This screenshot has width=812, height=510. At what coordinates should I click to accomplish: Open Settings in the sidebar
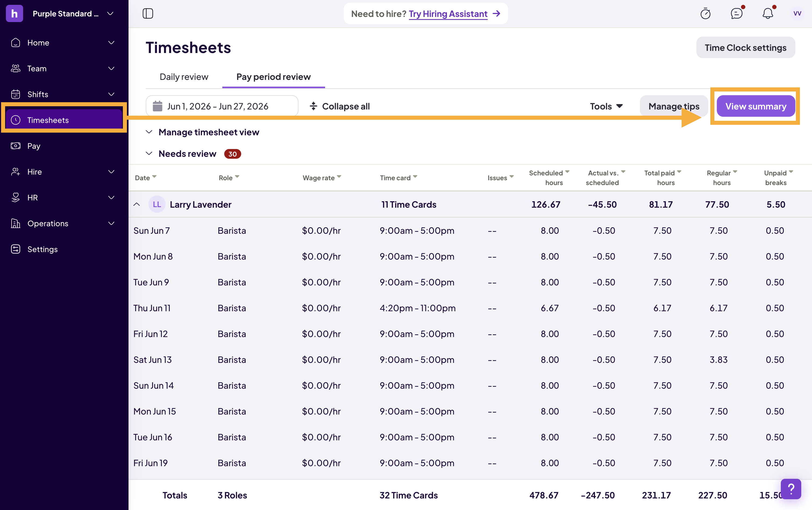tap(64, 249)
